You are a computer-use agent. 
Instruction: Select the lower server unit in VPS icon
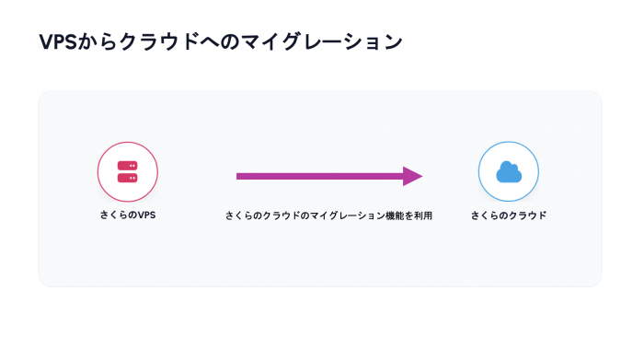(127, 178)
